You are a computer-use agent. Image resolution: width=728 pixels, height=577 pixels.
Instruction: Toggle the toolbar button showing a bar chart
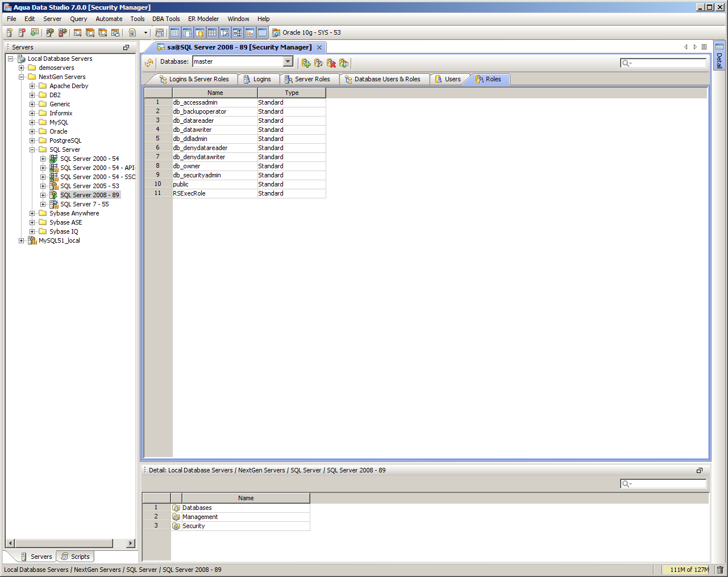[x=249, y=32]
